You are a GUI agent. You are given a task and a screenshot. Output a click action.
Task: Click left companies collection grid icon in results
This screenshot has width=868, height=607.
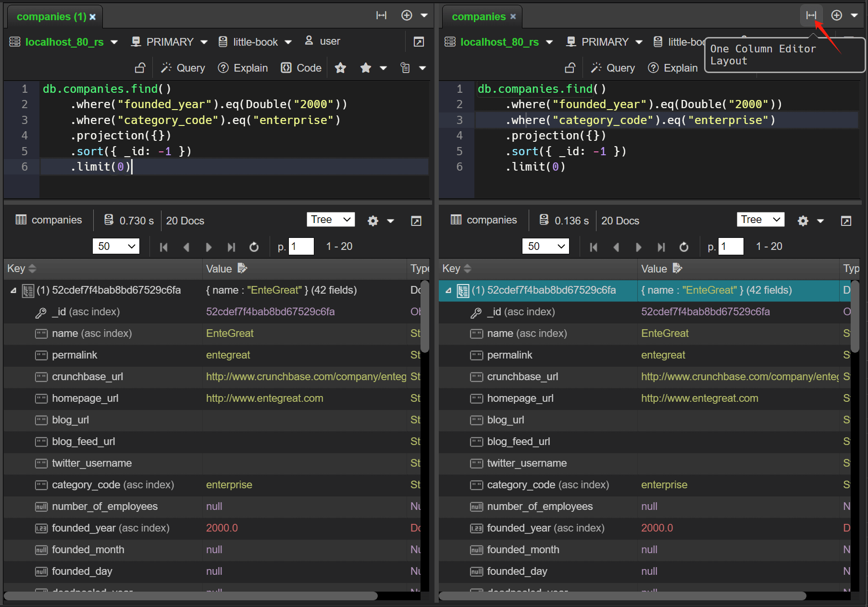(x=21, y=220)
